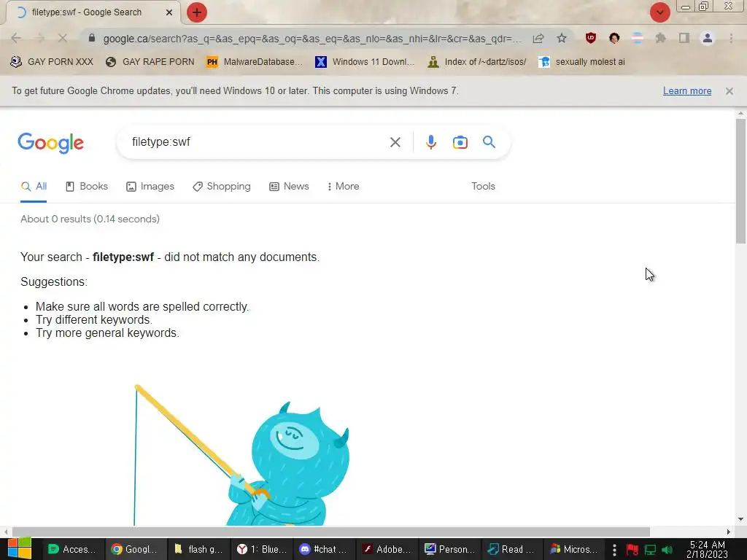Open the clock showing 5:24 AM
The height and width of the screenshot is (560, 747).
[x=707, y=549]
